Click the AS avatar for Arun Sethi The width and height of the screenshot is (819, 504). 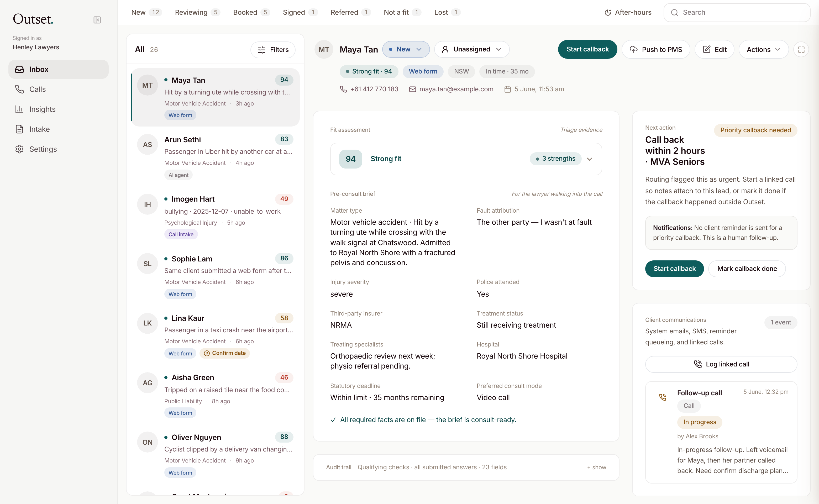pos(147,145)
